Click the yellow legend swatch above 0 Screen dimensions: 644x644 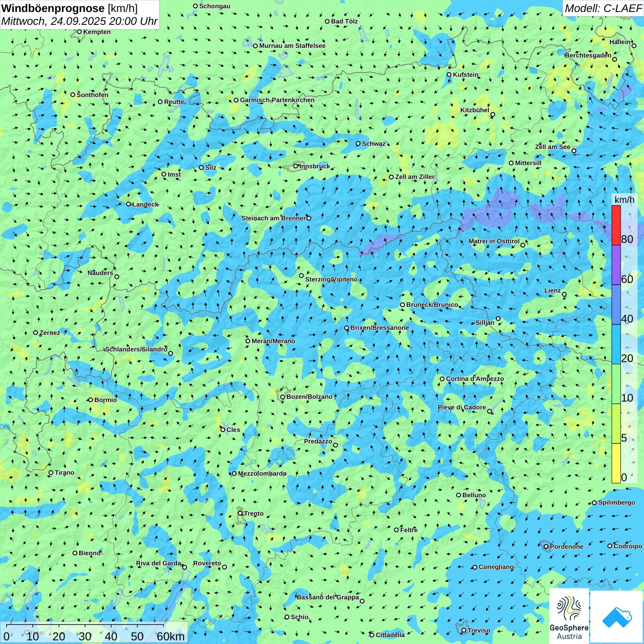pos(616,463)
